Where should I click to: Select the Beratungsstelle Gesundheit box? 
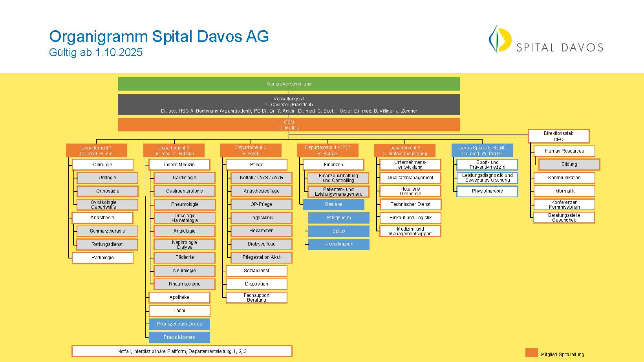click(x=564, y=218)
